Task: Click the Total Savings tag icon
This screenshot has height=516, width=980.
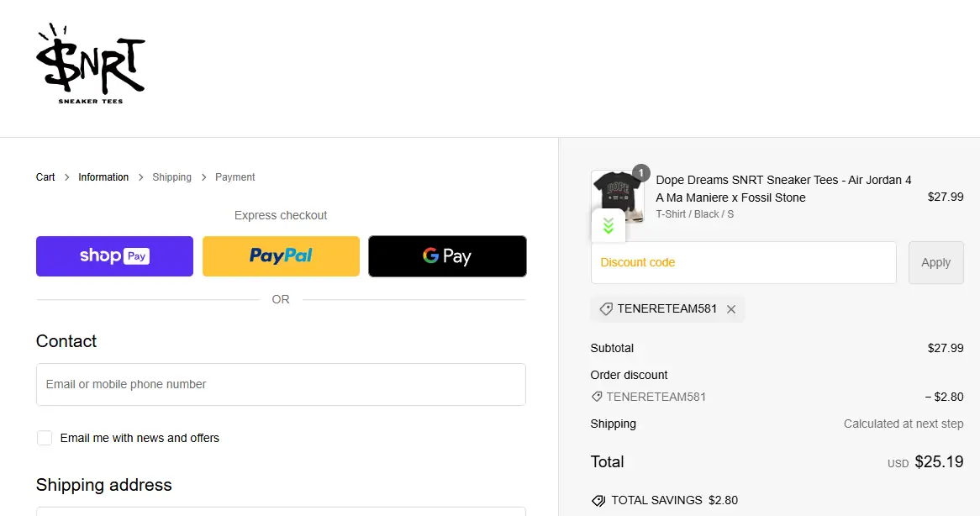Action: (598, 500)
